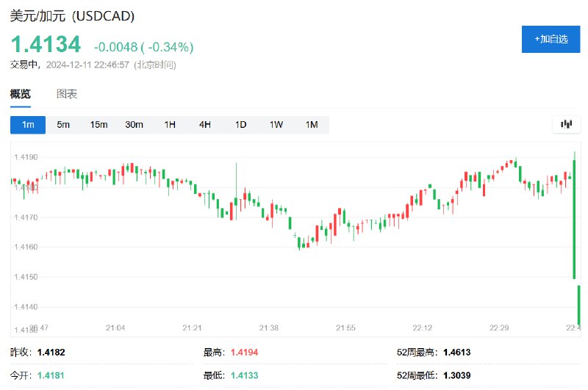Click the 22:29 time axis label
The width and height of the screenshot is (588, 390).
(499, 328)
